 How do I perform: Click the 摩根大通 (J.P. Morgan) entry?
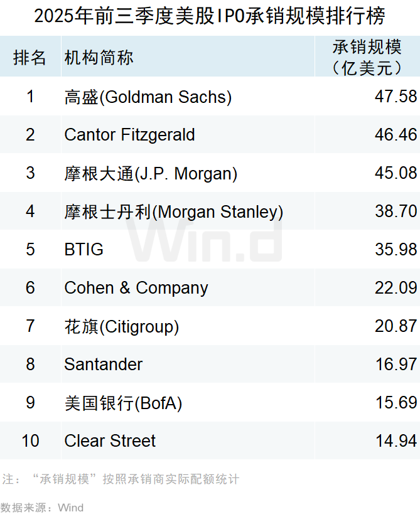tap(151, 173)
